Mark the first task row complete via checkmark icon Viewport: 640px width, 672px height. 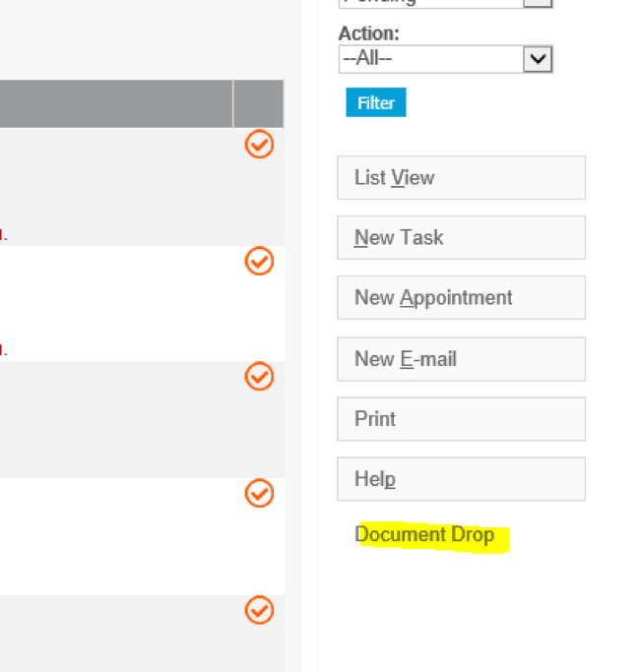(x=259, y=144)
